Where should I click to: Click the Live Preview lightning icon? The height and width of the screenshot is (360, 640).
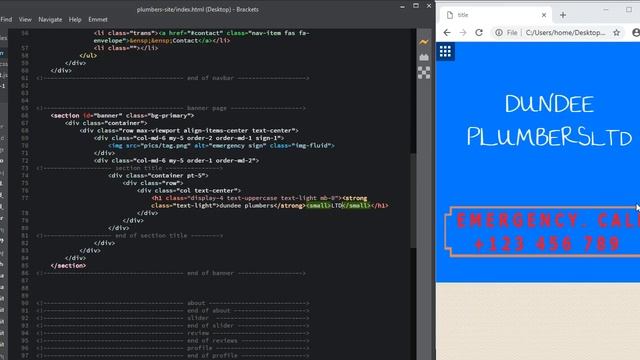pyautogui.click(x=424, y=42)
